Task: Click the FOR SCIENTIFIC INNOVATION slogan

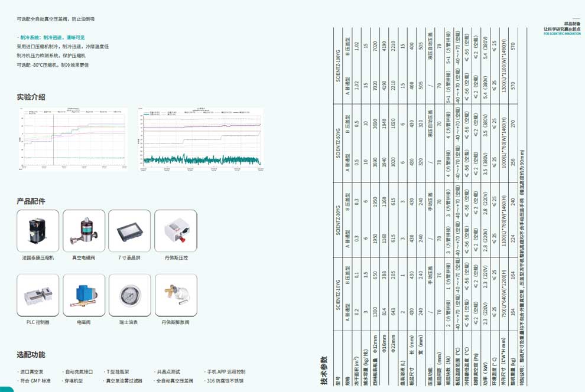Action: click(562, 34)
